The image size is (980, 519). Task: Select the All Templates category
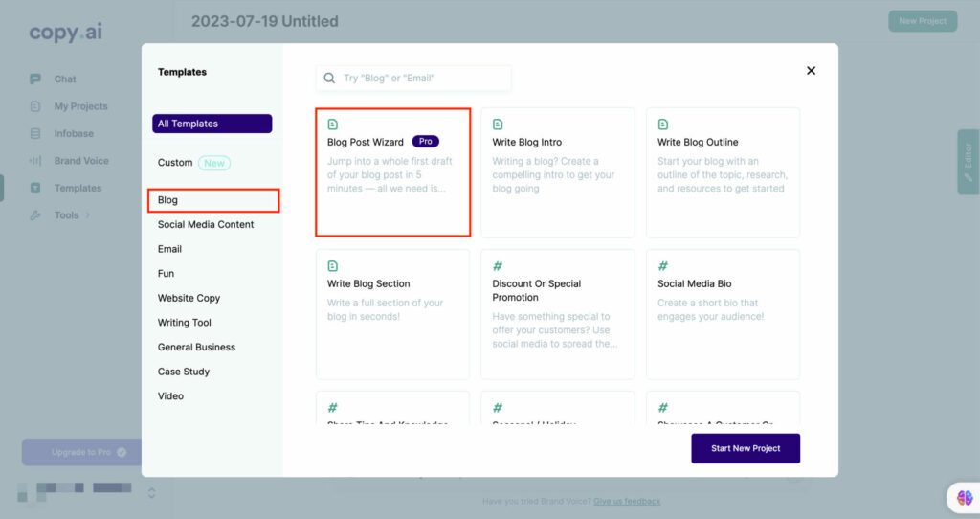212,124
